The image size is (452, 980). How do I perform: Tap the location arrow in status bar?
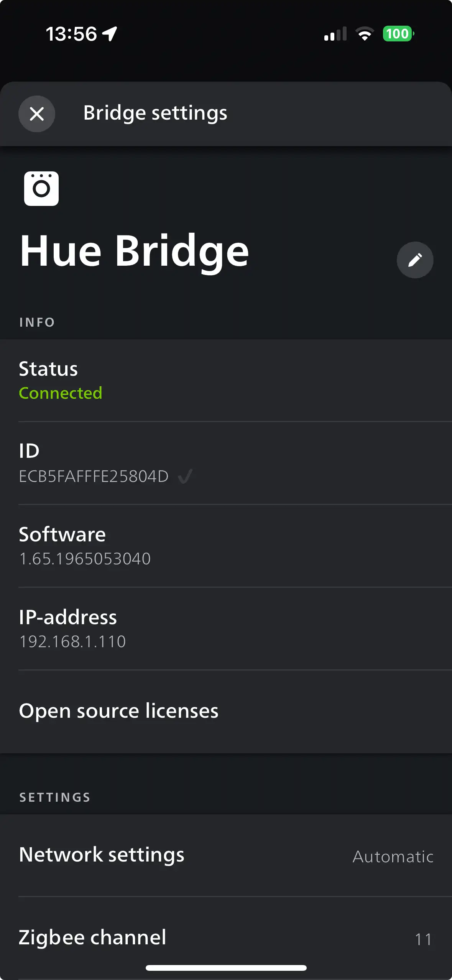tap(110, 34)
